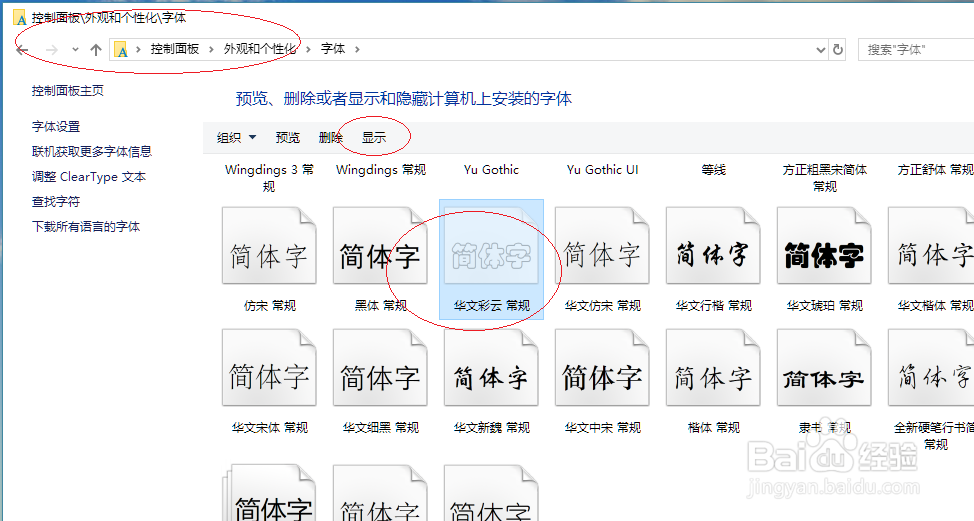This screenshot has height=521, width=974.
Task: Select 全新硬笔行书简 常规 font icon
Action: click(931, 368)
